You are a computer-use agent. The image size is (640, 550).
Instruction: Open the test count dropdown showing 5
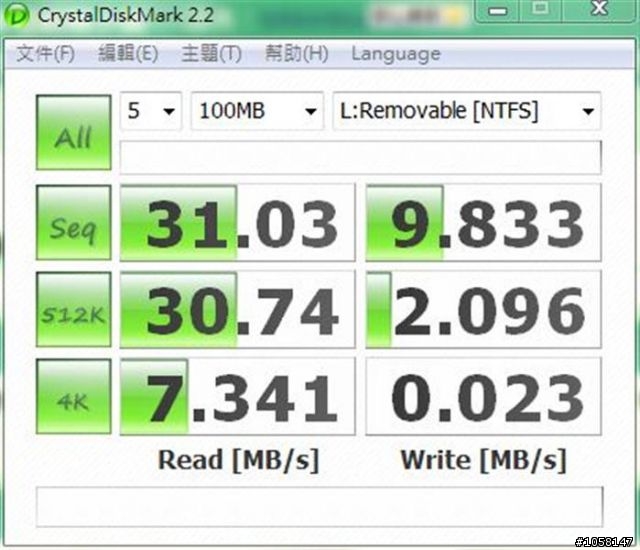[x=151, y=111]
